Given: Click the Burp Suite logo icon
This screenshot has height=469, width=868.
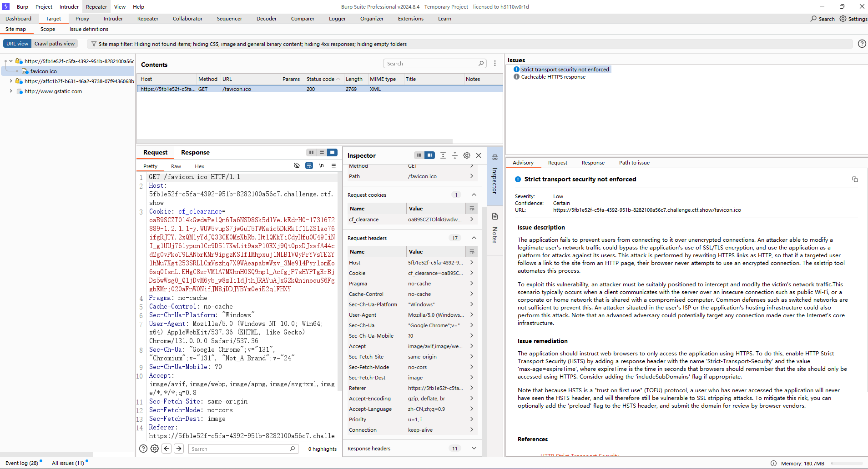Looking at the screenshot, I should 6,6.
